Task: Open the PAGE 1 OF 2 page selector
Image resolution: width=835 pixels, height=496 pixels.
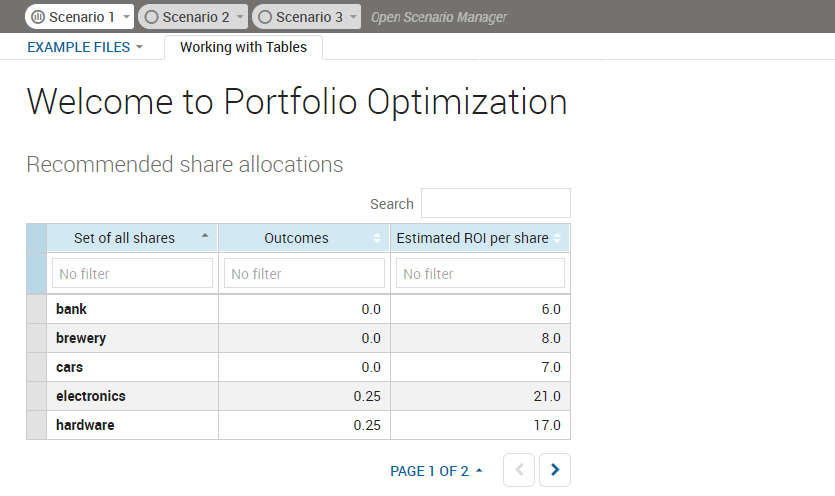Action: click(x=436, y=471)
